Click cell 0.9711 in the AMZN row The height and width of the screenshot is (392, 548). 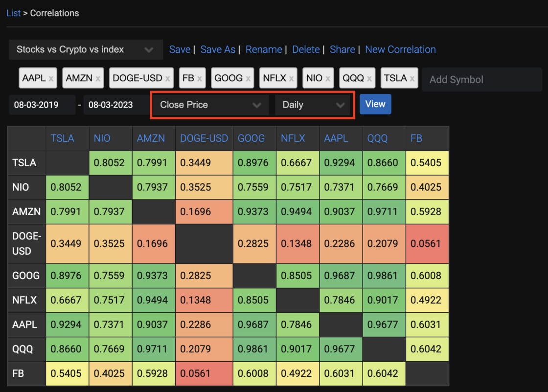pyautogui.click(x=384, y=212)
